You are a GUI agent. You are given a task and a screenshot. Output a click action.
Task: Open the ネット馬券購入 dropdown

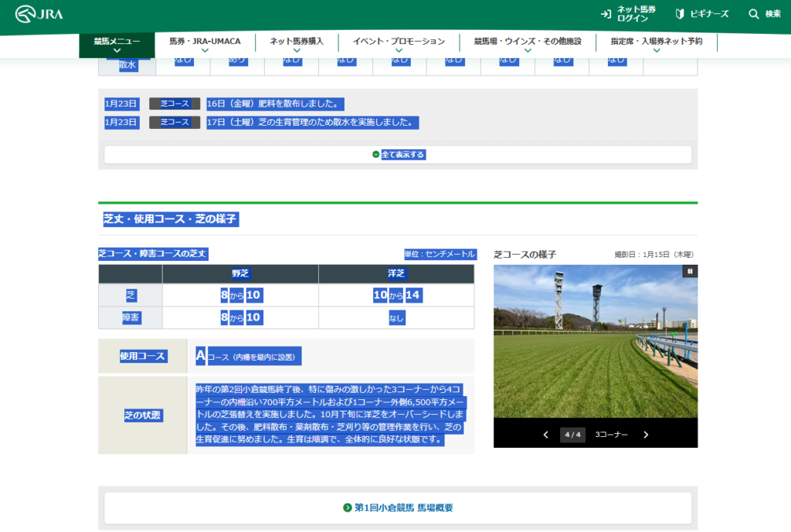click(296, 44)
